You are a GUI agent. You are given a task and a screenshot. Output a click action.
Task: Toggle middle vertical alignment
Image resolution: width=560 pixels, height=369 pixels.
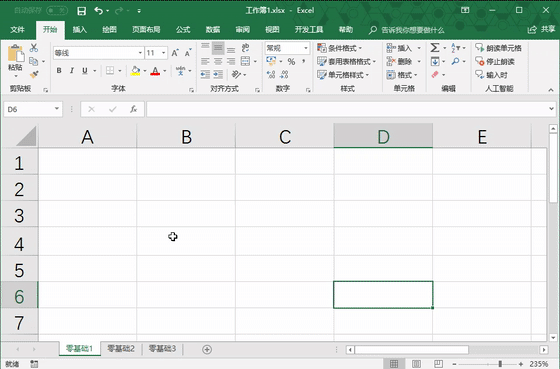tap(218, 48)
